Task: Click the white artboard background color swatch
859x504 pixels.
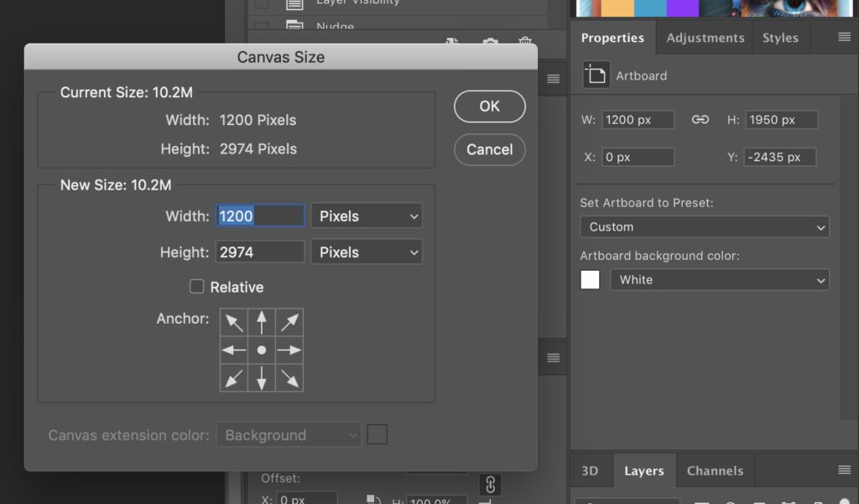Action: point(591,280)
